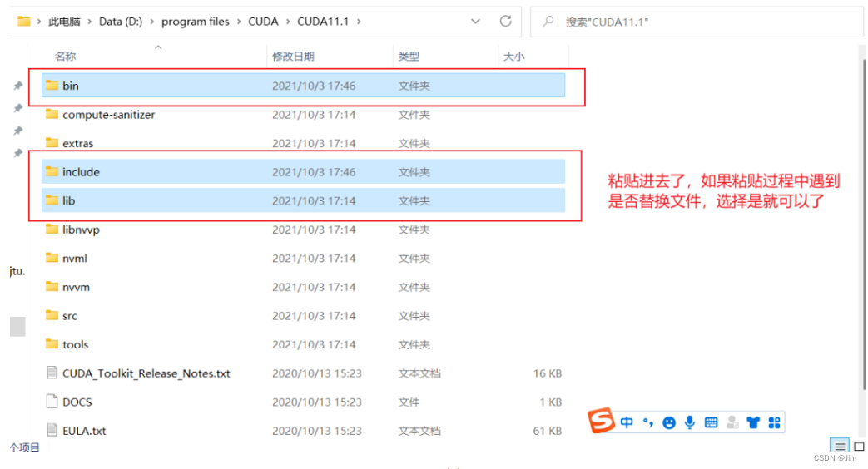Sort by 名称 column header
Image resolution: width=868 pixels, height=469 pixels.
point(65,56)
